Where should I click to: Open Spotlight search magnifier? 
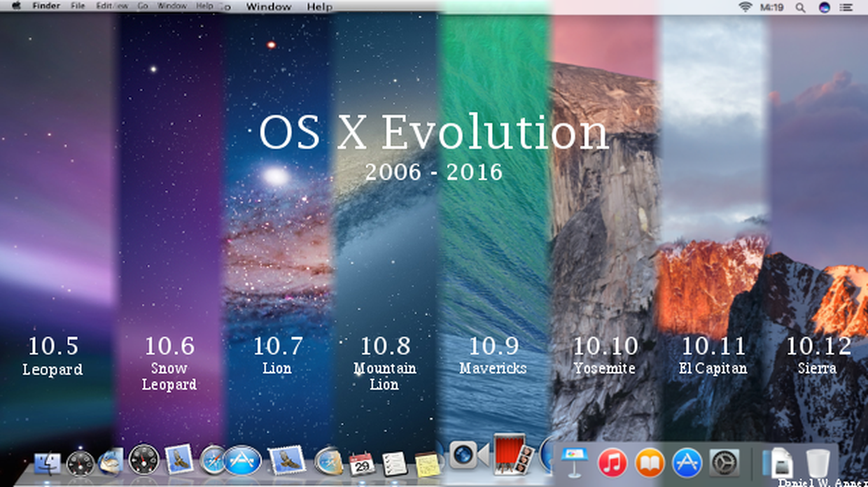[x=800, y=7]
